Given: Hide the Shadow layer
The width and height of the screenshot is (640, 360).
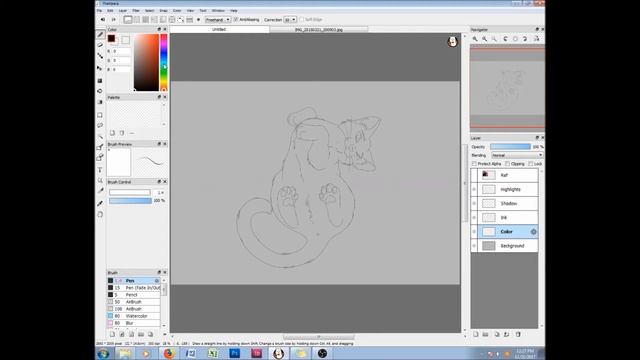Looking at the screenshot, I should click(474, 203).
